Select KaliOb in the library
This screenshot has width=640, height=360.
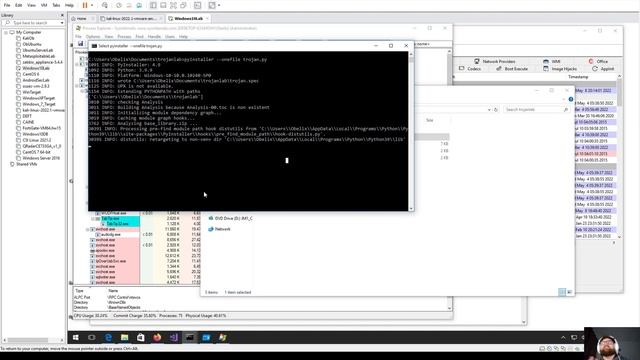tap(28, 38)
